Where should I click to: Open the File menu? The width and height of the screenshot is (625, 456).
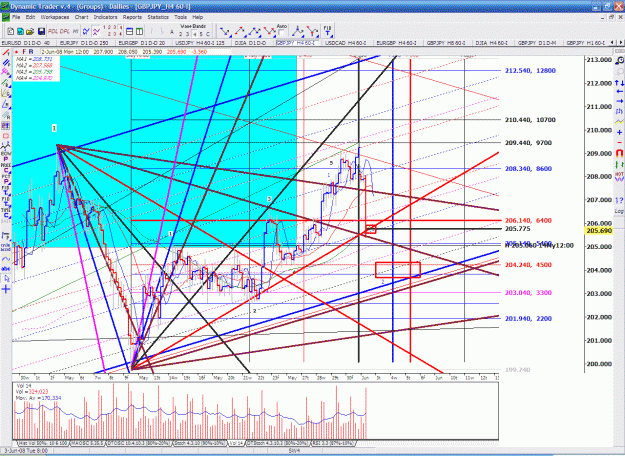(16, 17)
